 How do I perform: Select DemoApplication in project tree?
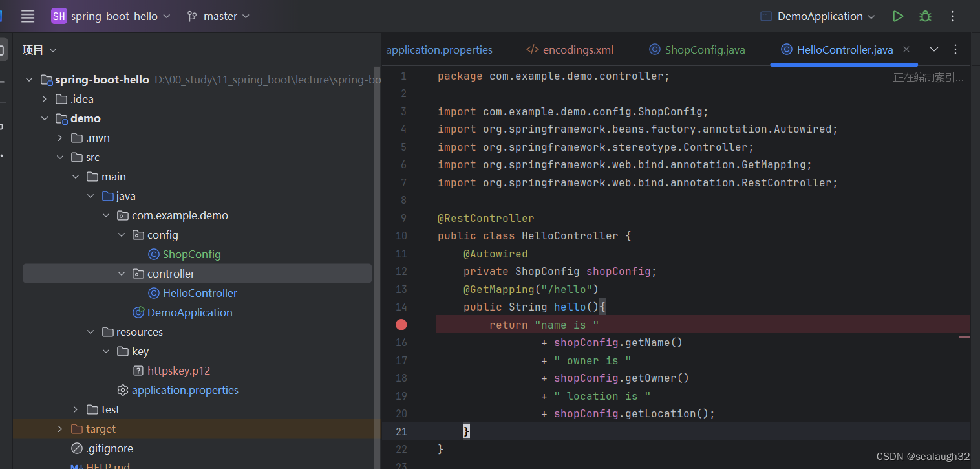click(190, 312)
